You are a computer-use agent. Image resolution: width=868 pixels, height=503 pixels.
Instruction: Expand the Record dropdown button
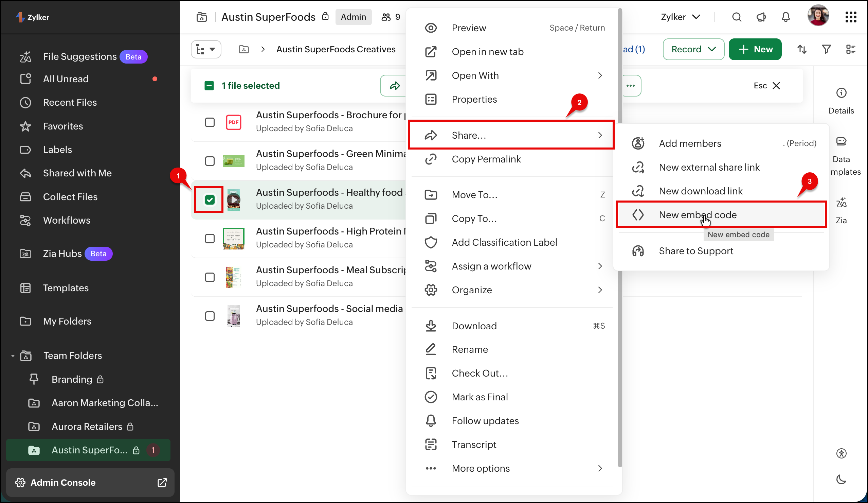click(x=693, y=49)
